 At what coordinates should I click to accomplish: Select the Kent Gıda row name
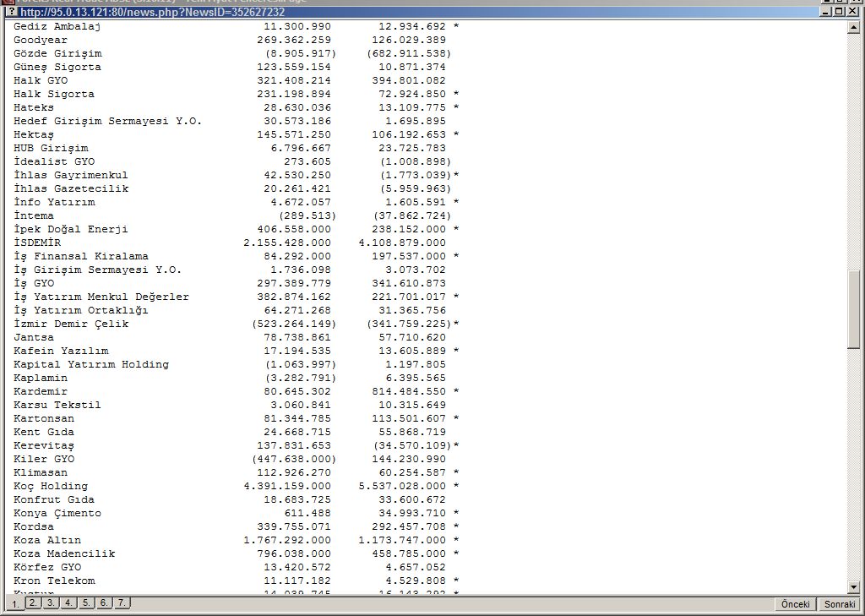tap(44, 432)
